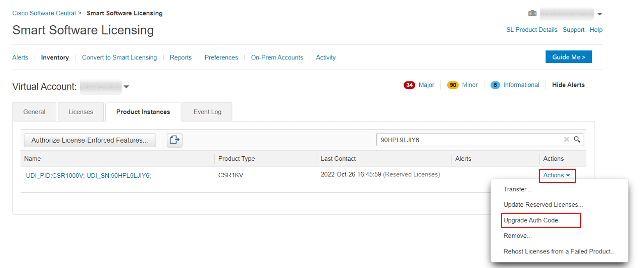Click the blue 5 Informational badge
Screen dimensions: 644x268
(x=495, y=85)
